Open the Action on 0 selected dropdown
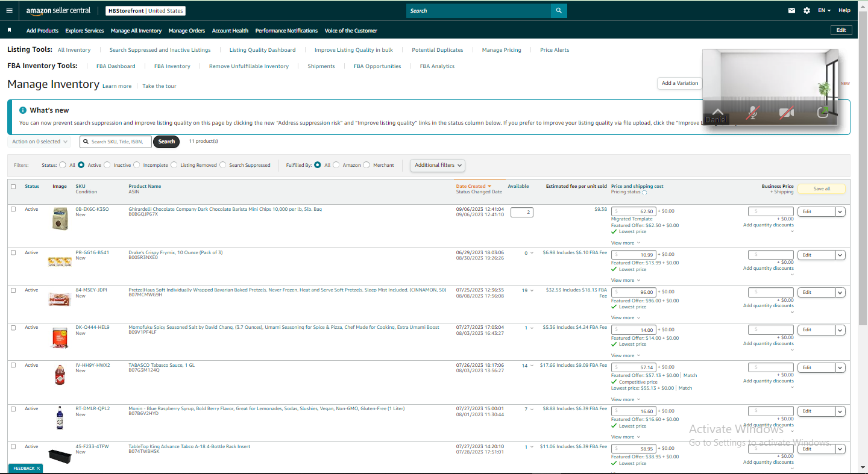 (39, 142)
